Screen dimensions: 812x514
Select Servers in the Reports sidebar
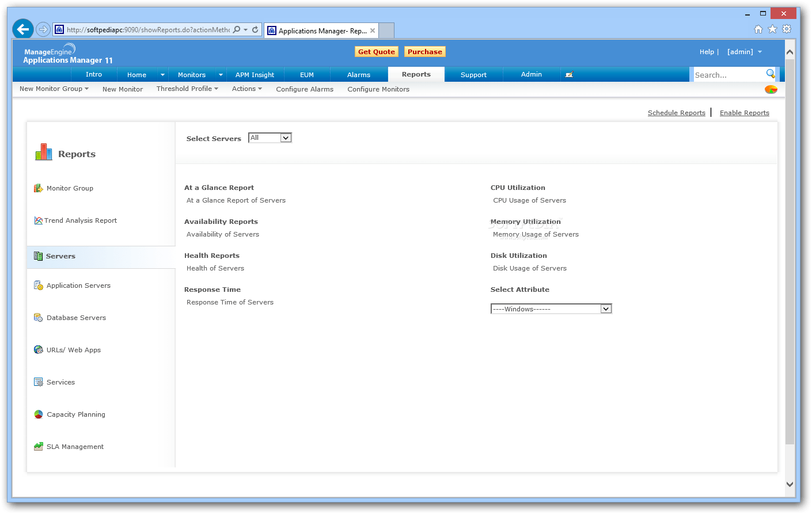62,256
